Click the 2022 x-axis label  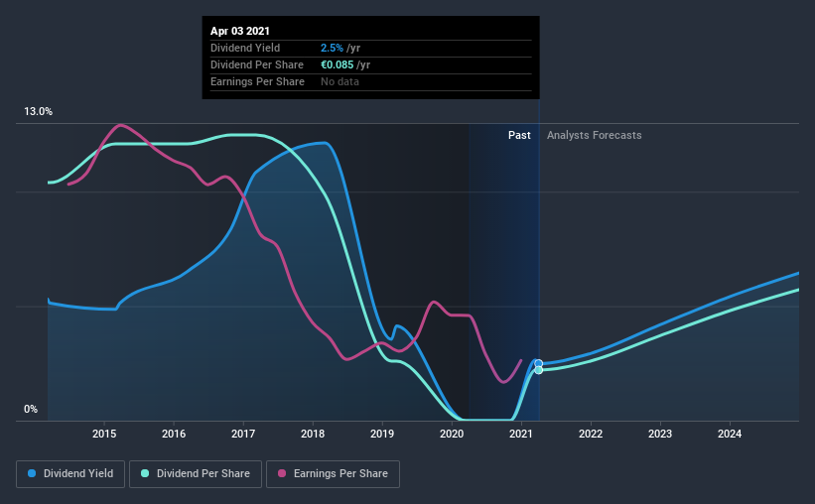(x=591, y=434)
